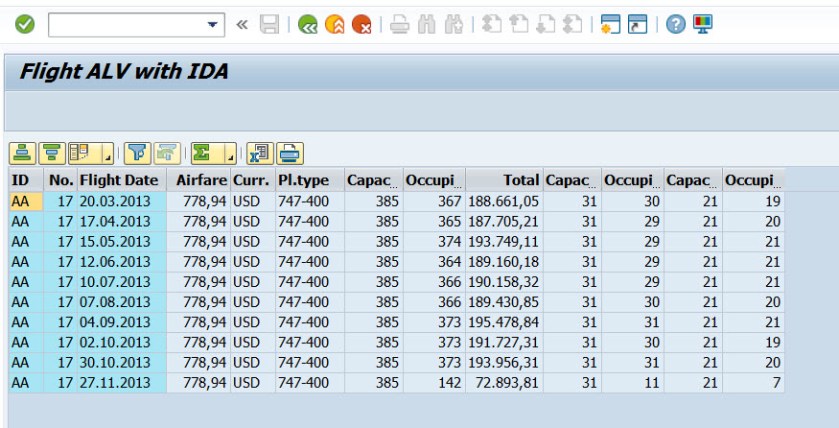Open the grouping options dropdown arrow
The height and width of the screenshot is (428, 839).
coord(106,156)
